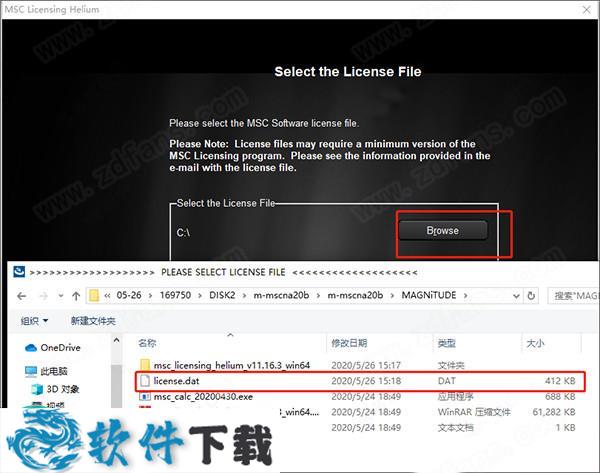Image resolution: width=600 pixels, height=473 pixels.
Task: Click the WinRAR 压缩文件 type cell
Action: coord(474,412)
